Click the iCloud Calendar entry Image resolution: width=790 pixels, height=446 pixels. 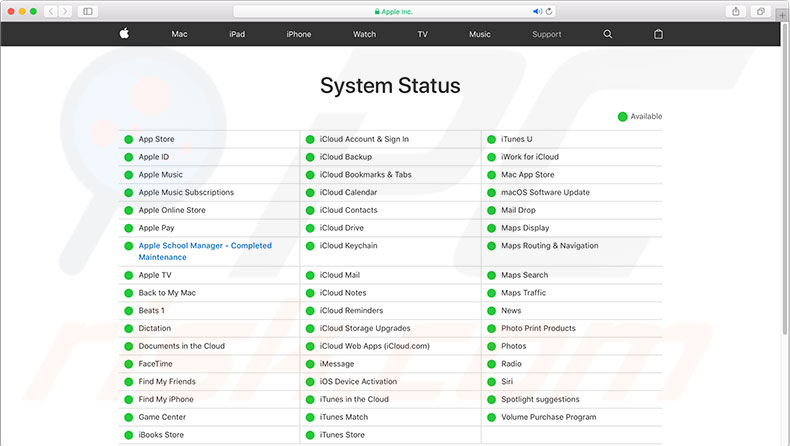coord(348,193)
